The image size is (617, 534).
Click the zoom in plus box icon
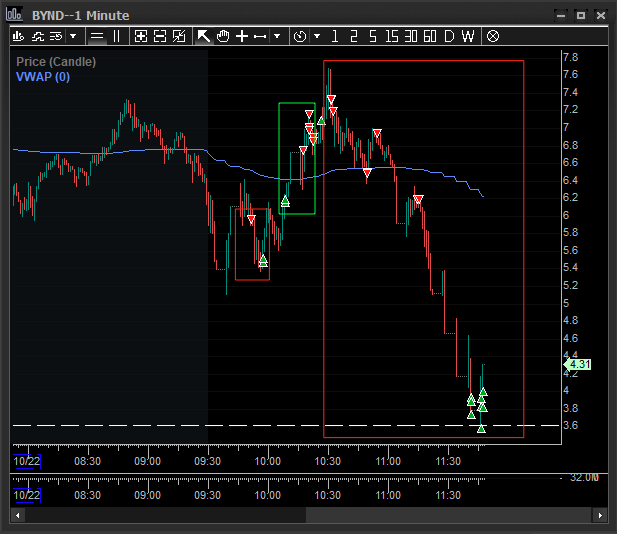[141, 37]
